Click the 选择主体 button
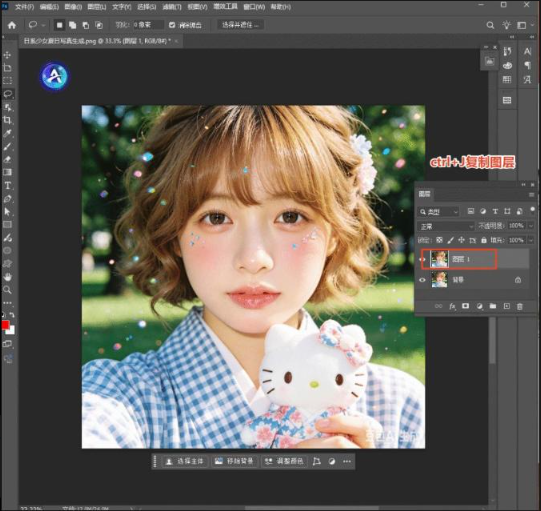The height and width of the screenshot is (511, 541). pyautogui.click(x=185, y=461)
